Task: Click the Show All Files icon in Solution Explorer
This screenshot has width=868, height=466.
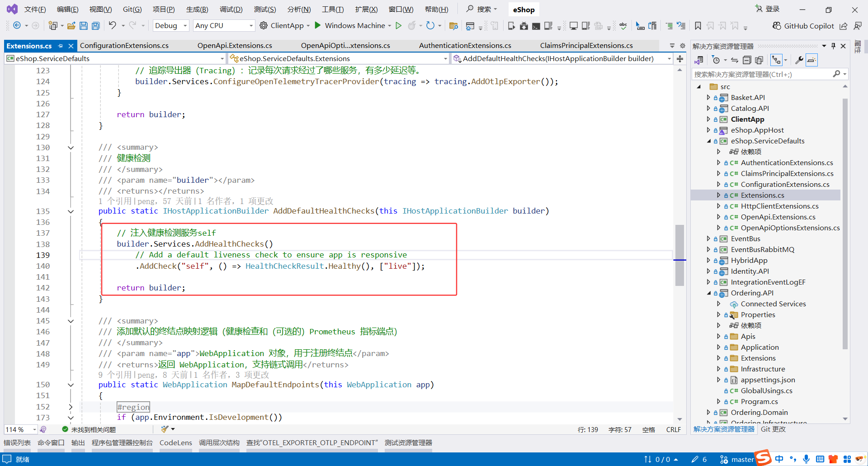Action: (759, 60)
